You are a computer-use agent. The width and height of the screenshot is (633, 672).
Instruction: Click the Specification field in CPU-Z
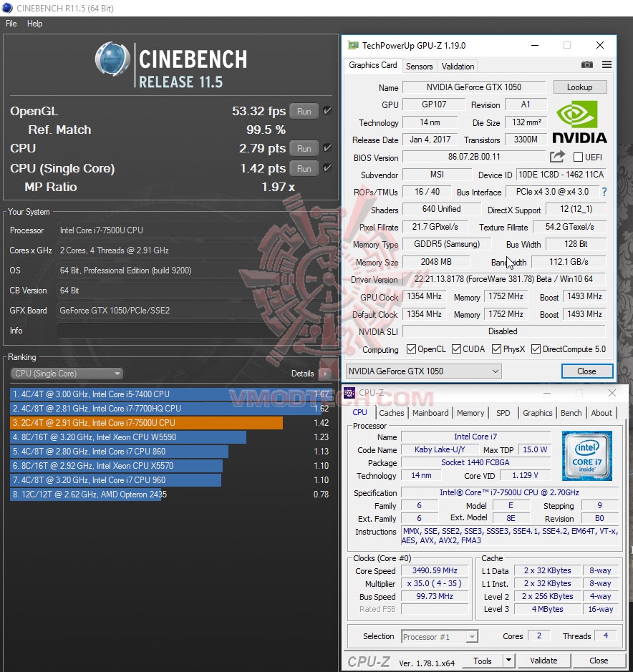(509, 493)
